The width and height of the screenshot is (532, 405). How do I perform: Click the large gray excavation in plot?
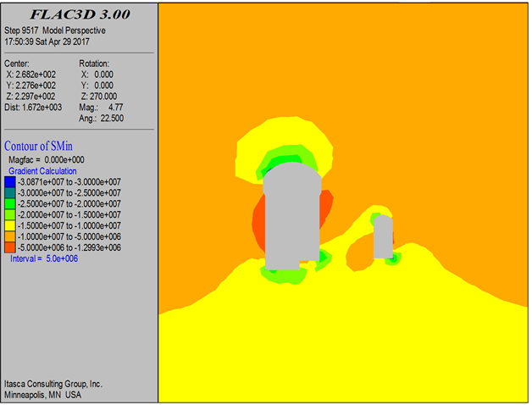292,220
